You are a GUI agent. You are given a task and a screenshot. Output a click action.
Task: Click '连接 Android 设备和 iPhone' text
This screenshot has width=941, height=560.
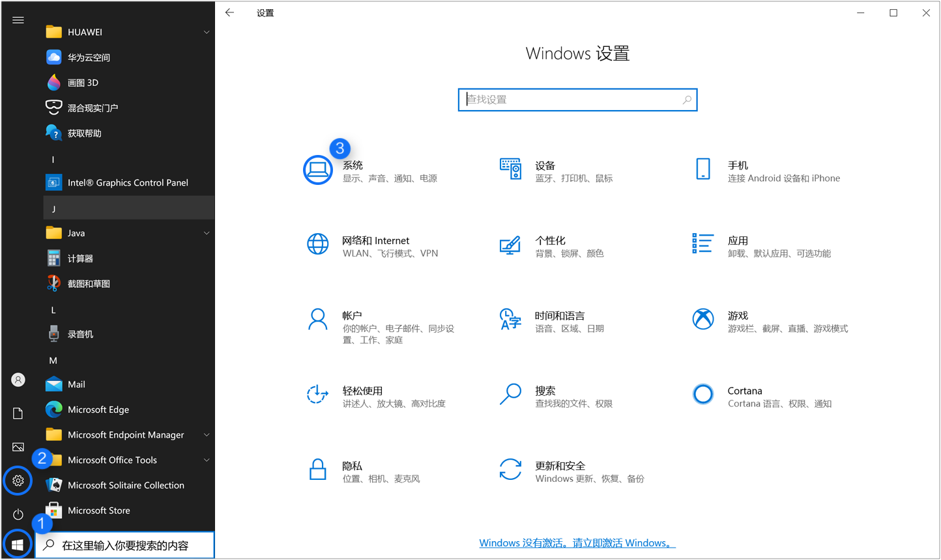[x=784, y=178]
